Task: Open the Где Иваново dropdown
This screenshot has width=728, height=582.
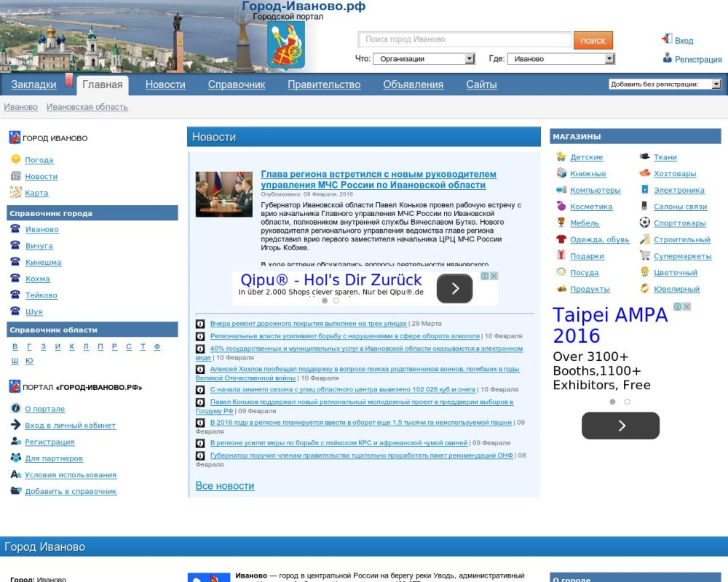Action: 561,59
